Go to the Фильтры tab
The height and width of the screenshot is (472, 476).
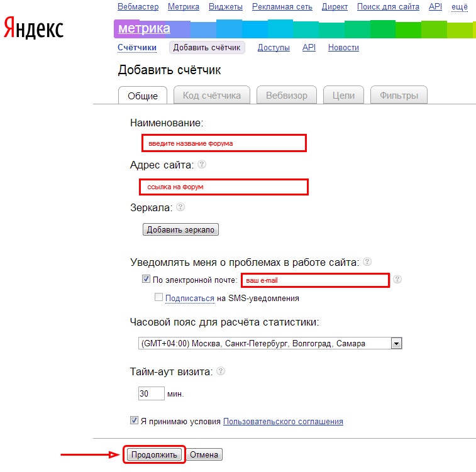coord(399,96)
